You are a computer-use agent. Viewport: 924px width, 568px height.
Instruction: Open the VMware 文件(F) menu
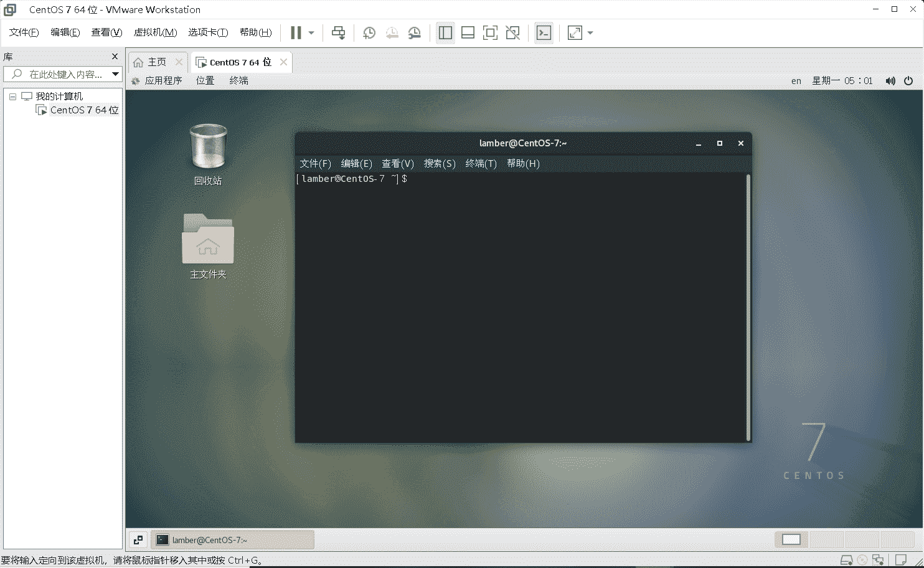(24, 32)
